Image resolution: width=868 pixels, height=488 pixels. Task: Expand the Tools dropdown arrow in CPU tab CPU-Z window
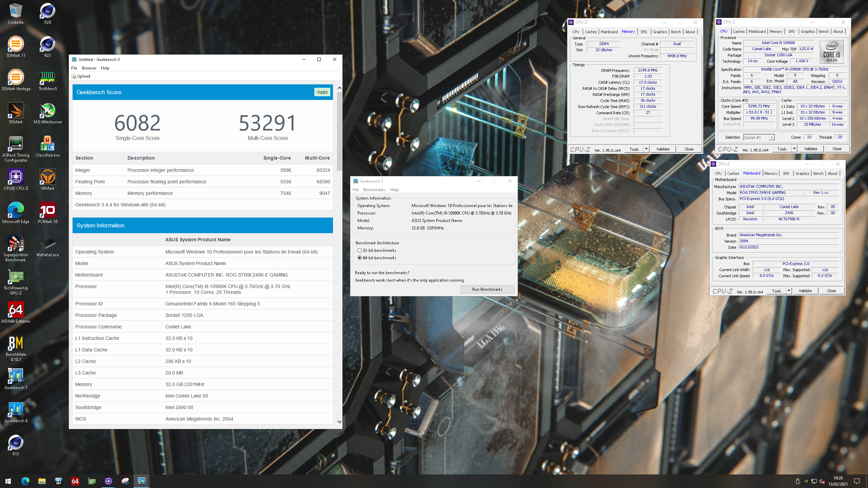(x=794, y=149)
